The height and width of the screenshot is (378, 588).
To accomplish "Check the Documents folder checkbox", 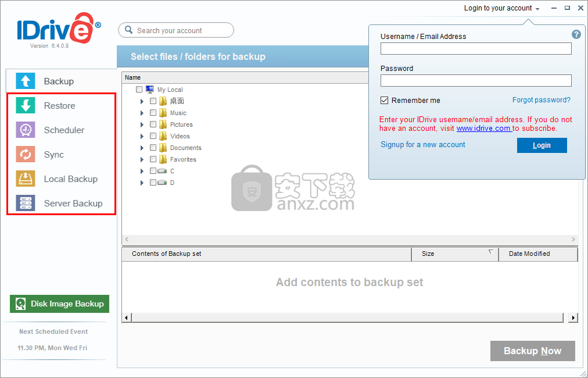I will pyautogui.click(x=153, y=148).
